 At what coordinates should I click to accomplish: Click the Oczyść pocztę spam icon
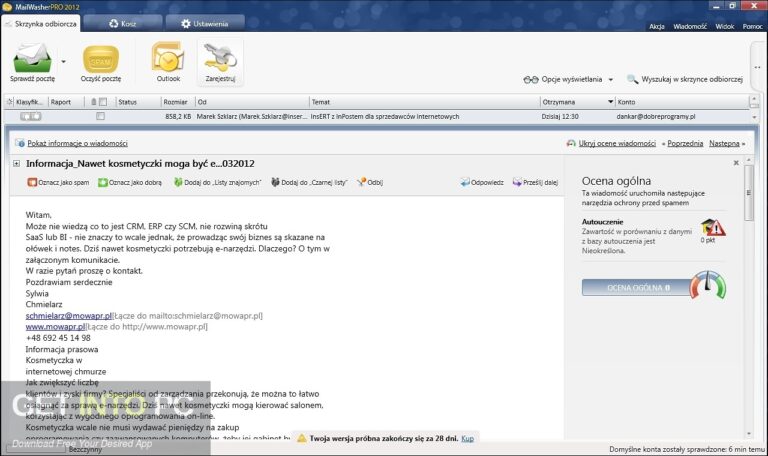coord(100,59)
